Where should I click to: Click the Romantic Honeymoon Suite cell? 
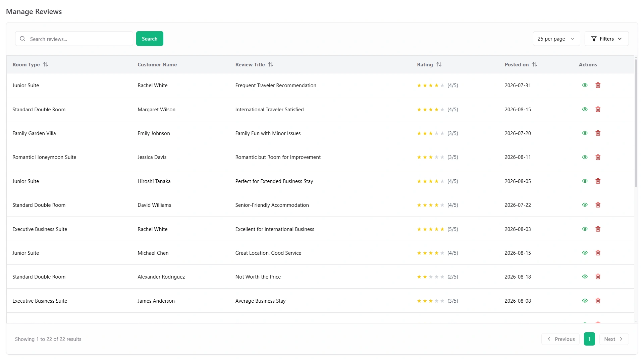coord(44,157)
